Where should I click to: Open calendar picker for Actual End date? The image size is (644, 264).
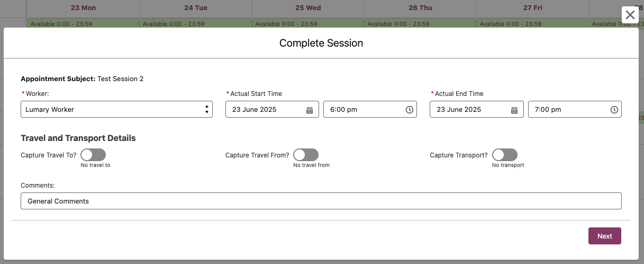pyautogui.click(x=514, y=110)
